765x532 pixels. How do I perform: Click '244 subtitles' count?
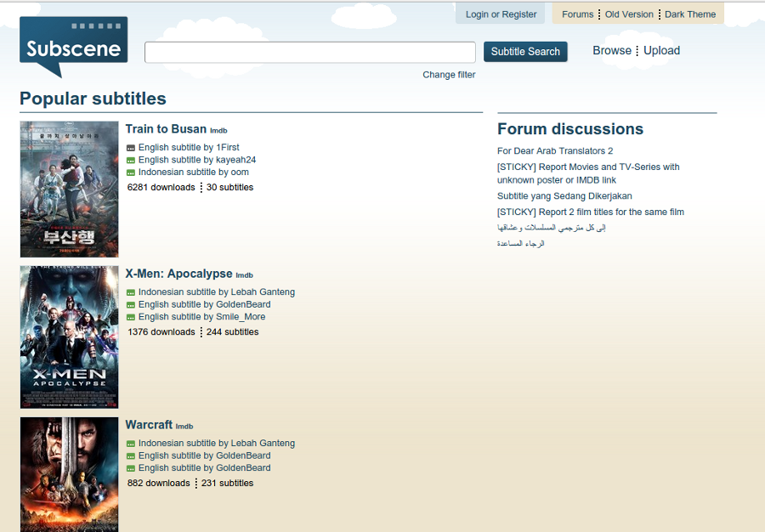233,331
